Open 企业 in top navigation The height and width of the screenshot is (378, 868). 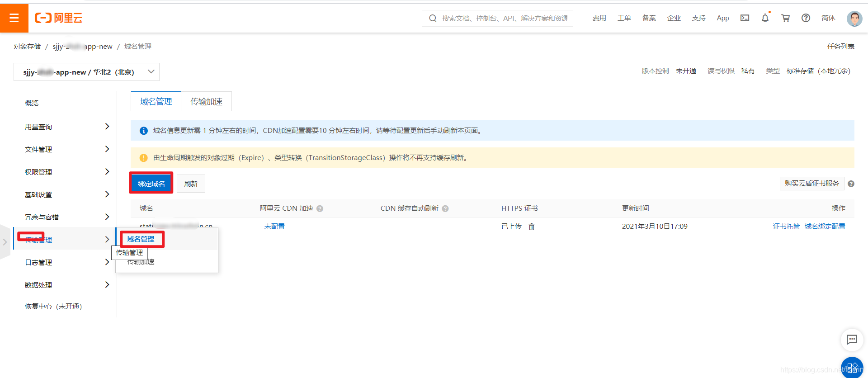coord(674,18)
